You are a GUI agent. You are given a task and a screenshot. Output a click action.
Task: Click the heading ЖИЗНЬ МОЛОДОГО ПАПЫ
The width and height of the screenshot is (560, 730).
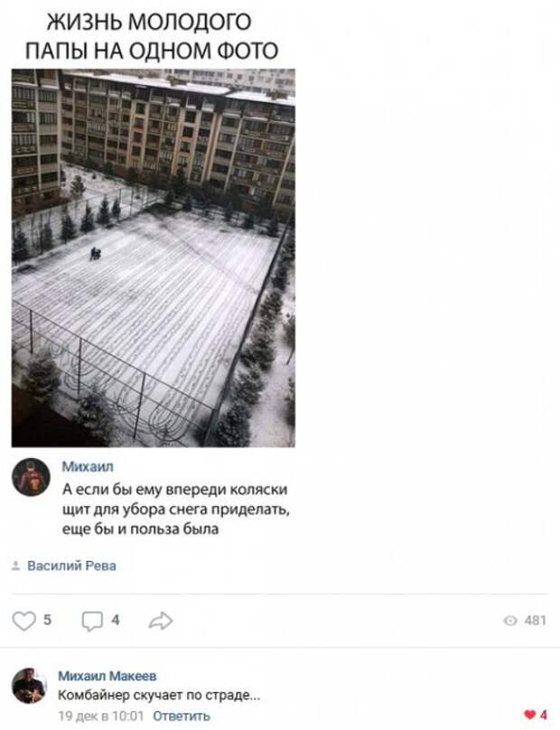tap(152, 36)
